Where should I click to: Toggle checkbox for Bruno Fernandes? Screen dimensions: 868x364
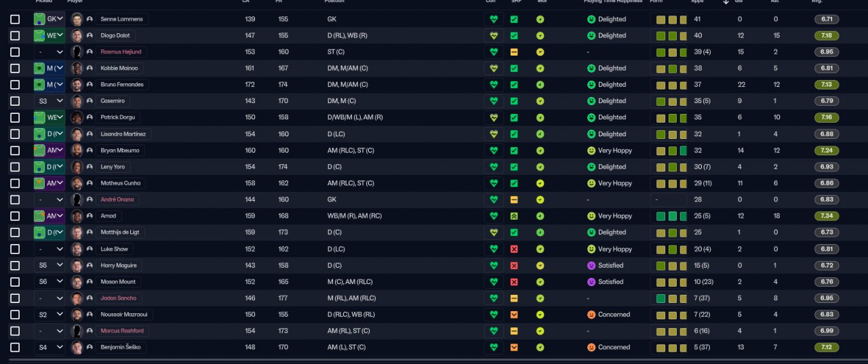[15, 85]
